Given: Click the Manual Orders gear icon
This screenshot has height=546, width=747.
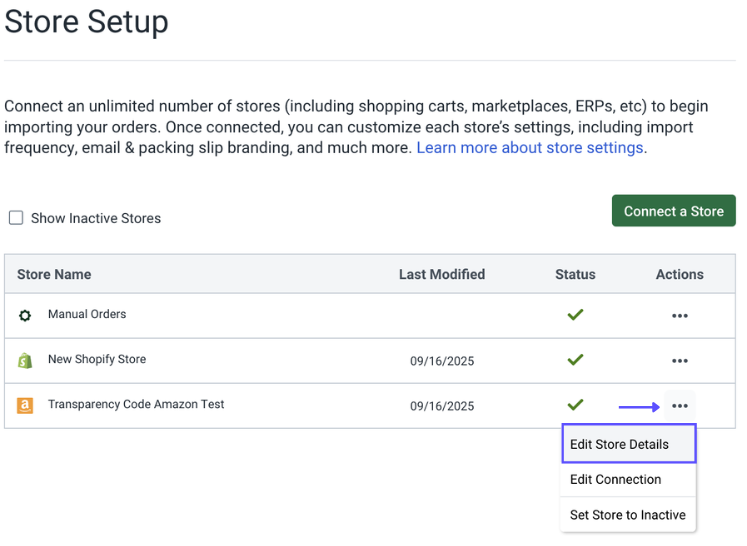Looking at the screenshot, I should [25, 315].
